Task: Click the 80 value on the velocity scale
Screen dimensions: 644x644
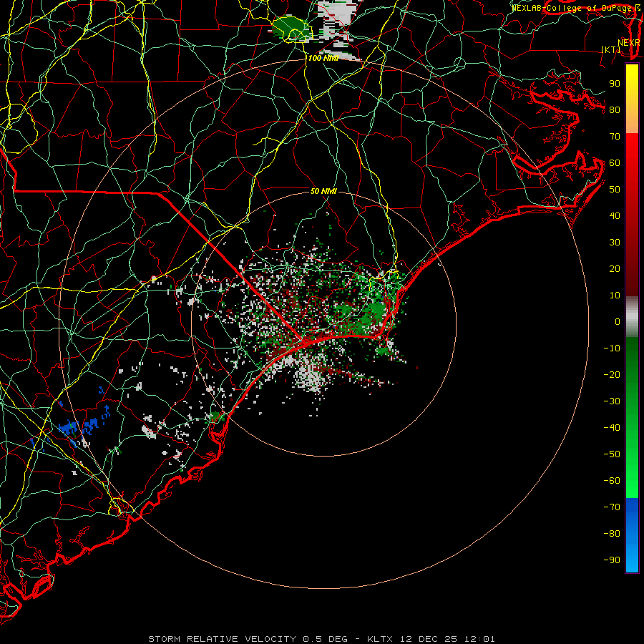Action: point(615,109)
